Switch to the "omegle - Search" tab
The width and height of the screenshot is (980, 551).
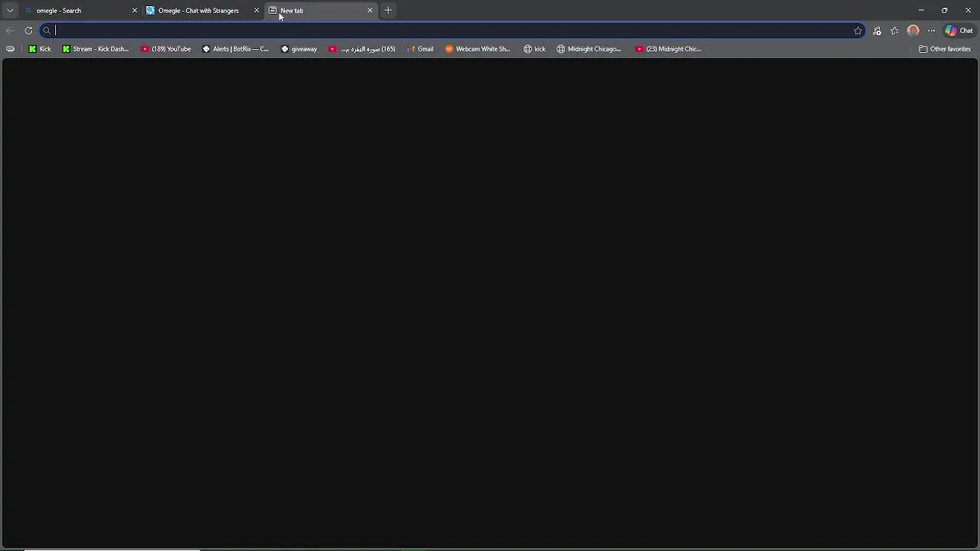[80, 11]
